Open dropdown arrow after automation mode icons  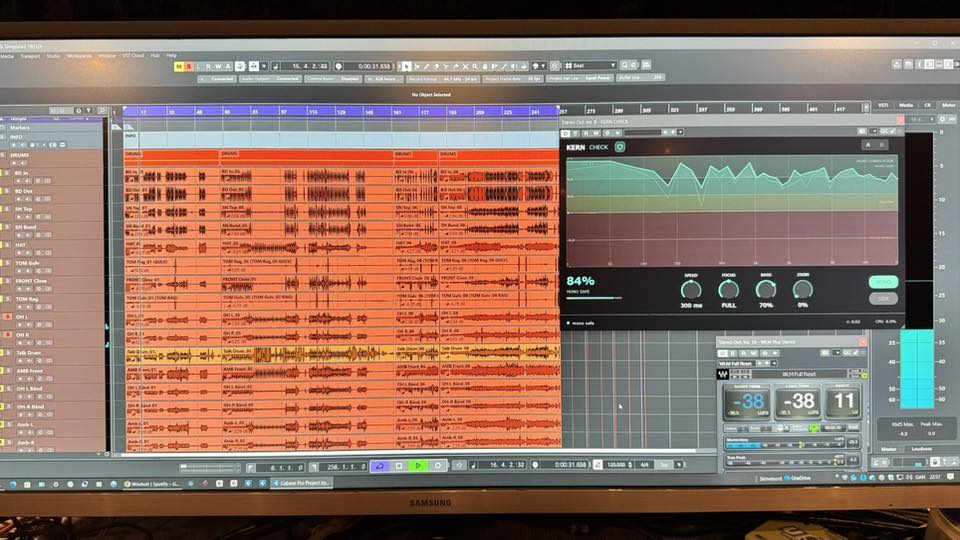[x=264, y=66]
